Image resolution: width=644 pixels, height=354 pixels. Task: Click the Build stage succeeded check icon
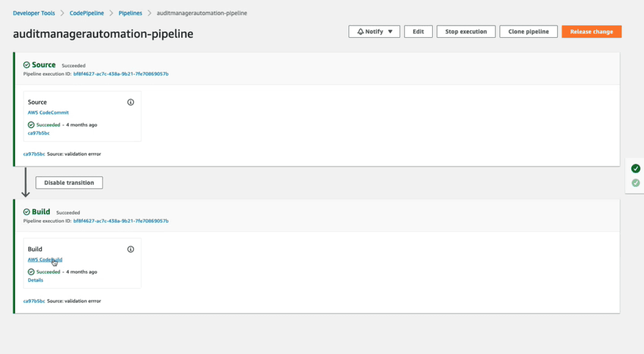pos(26,212)
